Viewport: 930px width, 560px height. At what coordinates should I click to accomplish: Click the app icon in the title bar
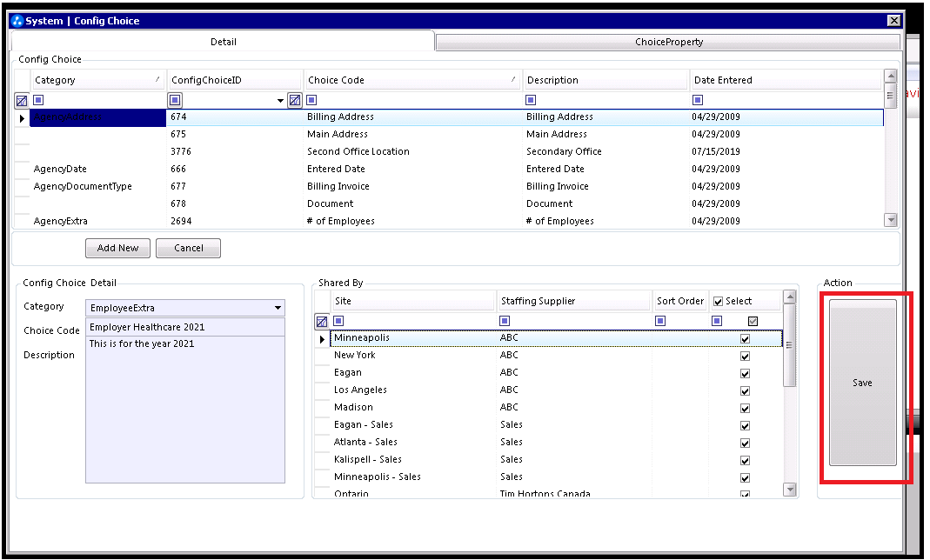point(17,21)
